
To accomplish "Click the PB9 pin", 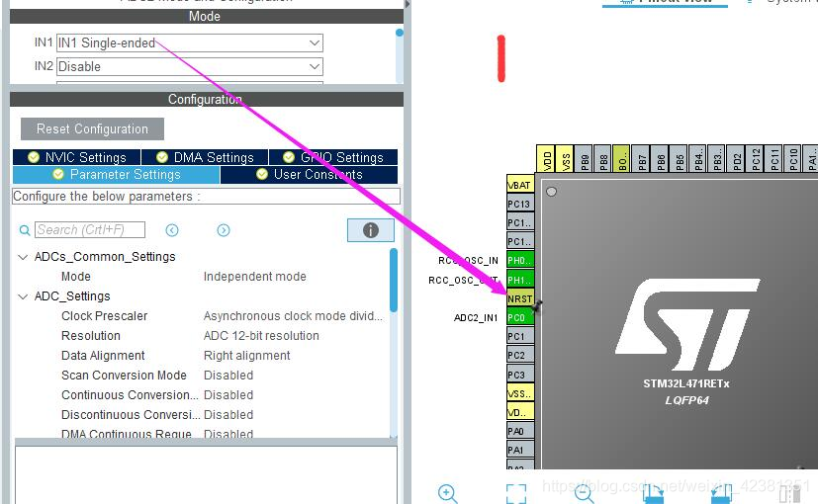I will click(585, 158).
